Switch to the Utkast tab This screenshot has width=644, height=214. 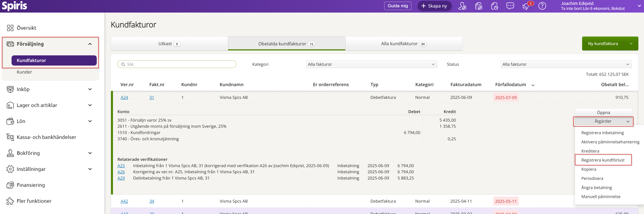pyautogui.click(x=169, y=44)
